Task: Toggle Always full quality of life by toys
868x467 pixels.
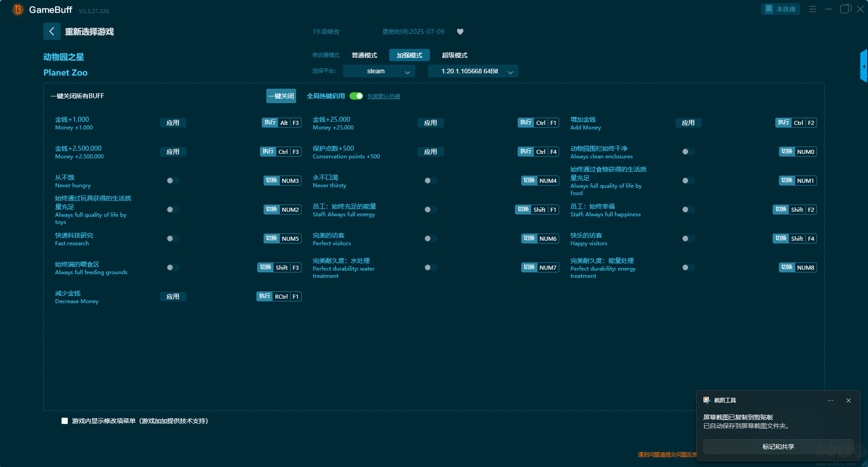Action: pos(173,210)
